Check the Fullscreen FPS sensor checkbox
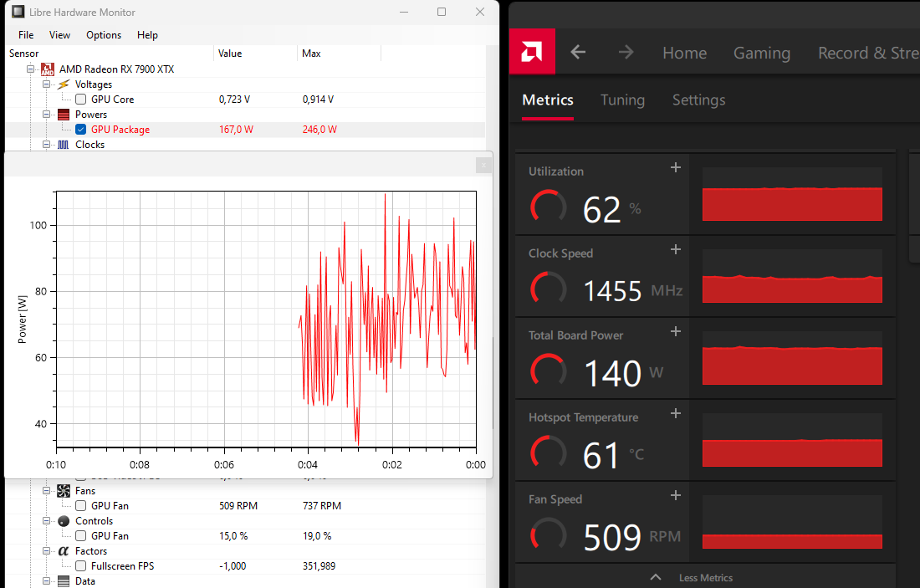 [x=80, y=565]
